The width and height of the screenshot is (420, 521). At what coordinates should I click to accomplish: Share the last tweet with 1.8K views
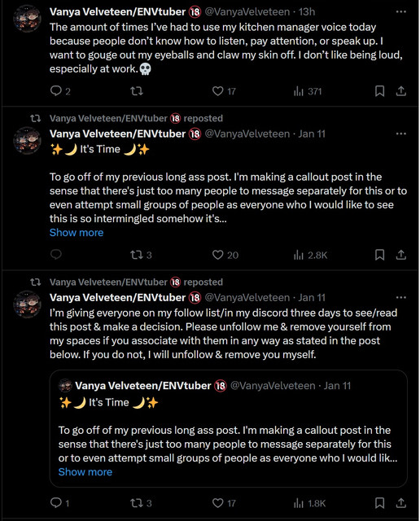[401, 503]
